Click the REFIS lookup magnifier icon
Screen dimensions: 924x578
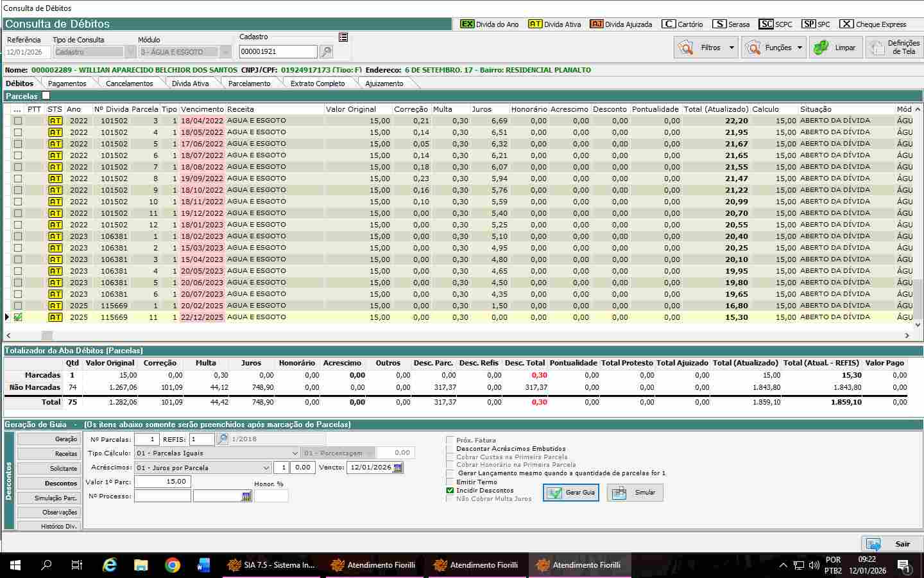pyautogui.click(x=222, y=439)
